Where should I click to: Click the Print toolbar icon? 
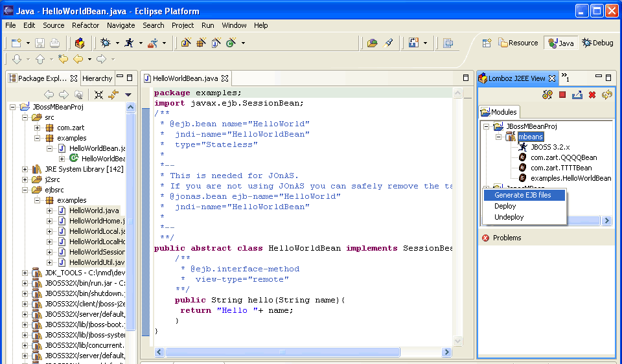pyautogui.click(x=54, y=43)
